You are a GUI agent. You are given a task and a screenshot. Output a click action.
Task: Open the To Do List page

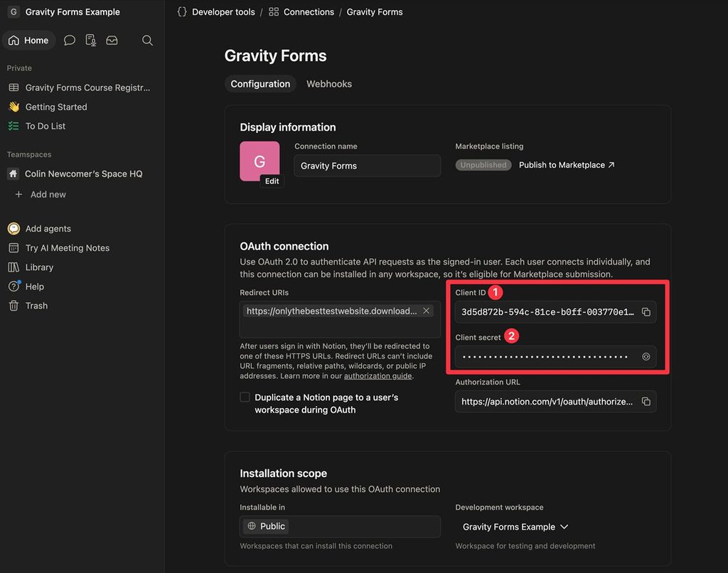coord(81,126)
